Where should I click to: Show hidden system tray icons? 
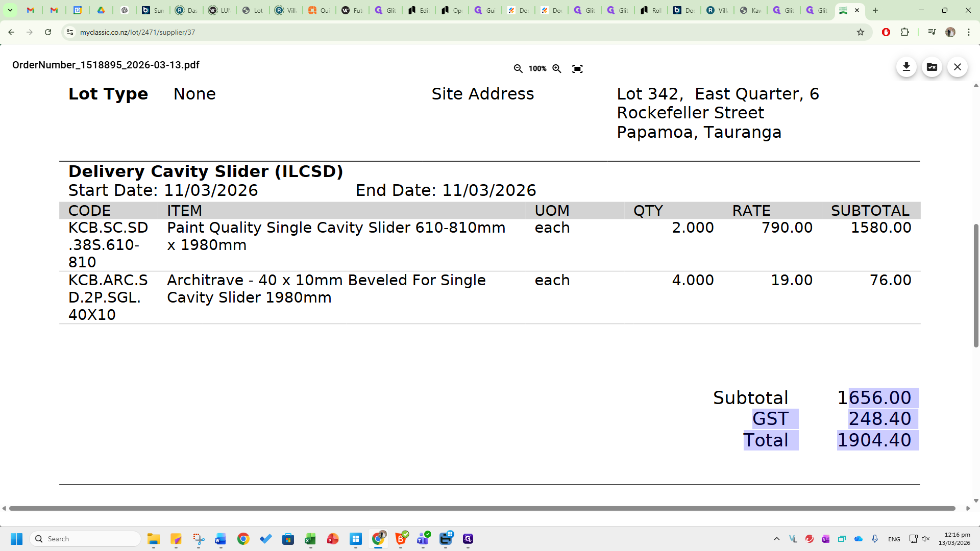(x=777, y=539)
